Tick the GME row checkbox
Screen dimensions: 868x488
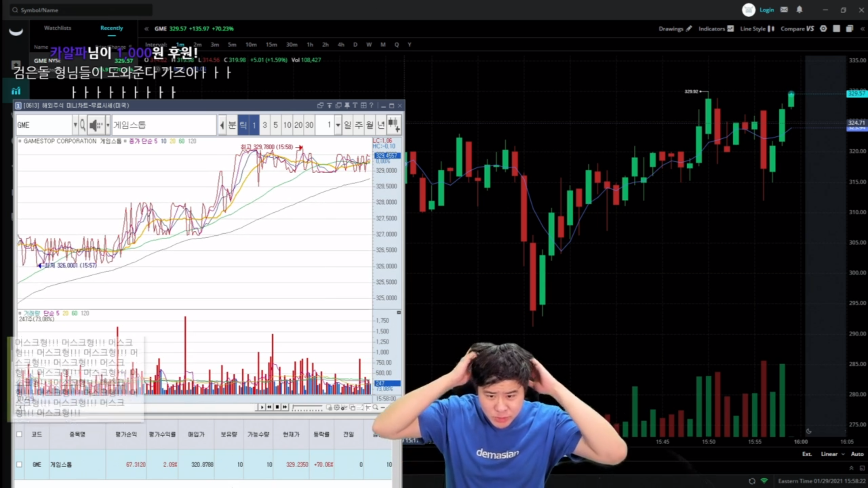19,464
